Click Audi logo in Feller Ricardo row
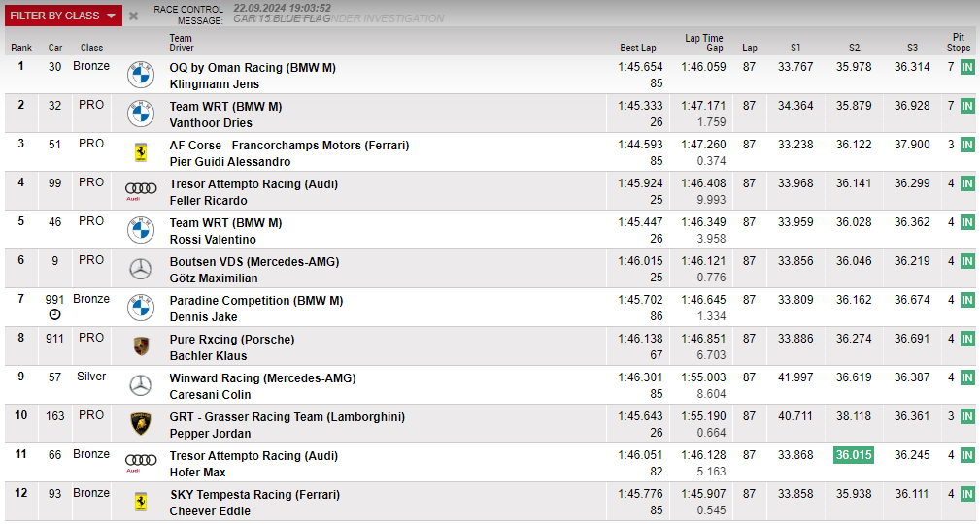The height and width of the screenshot is (524, 980). (141, 190)
